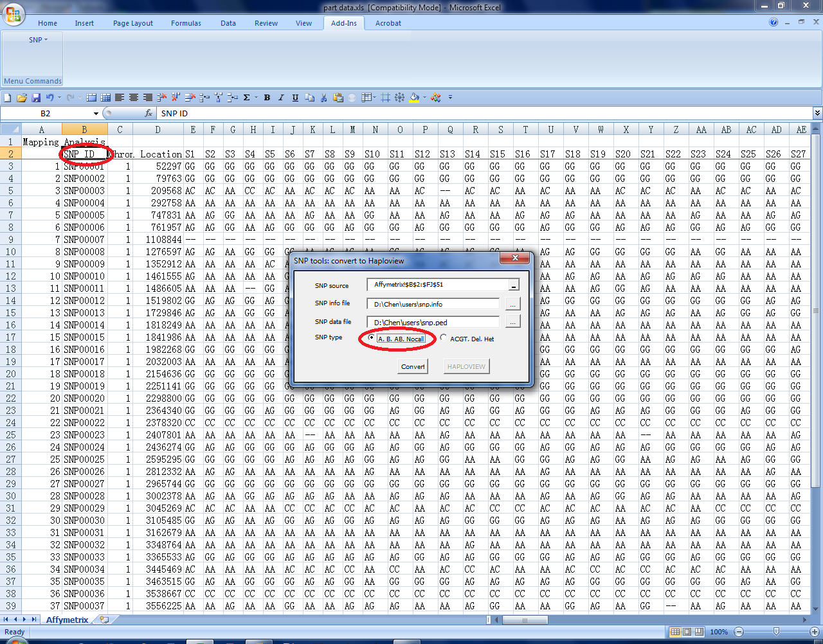Open the View ribbon tab
This screenshot has width=823, height=644.
tap(303, 23)
